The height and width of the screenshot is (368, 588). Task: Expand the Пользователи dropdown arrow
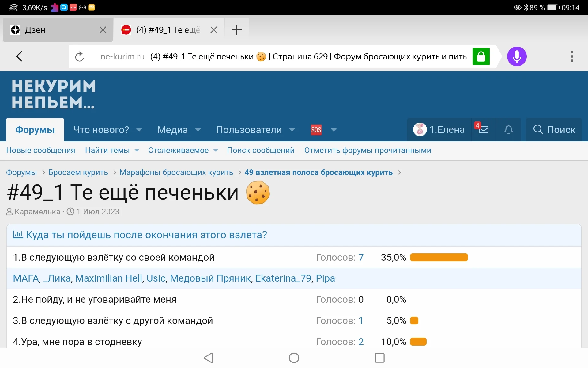292,130
